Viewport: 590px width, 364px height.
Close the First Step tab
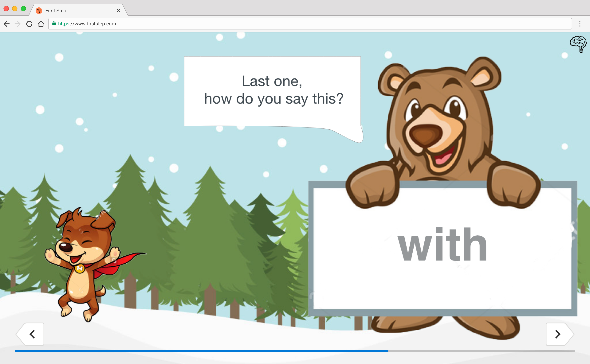[x=118, y=11]
